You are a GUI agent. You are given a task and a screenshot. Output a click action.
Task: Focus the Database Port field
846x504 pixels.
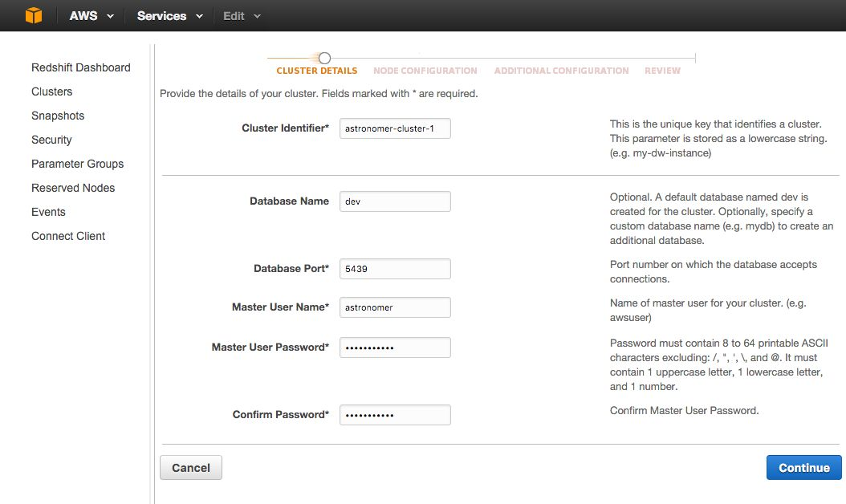pos(395,269)
